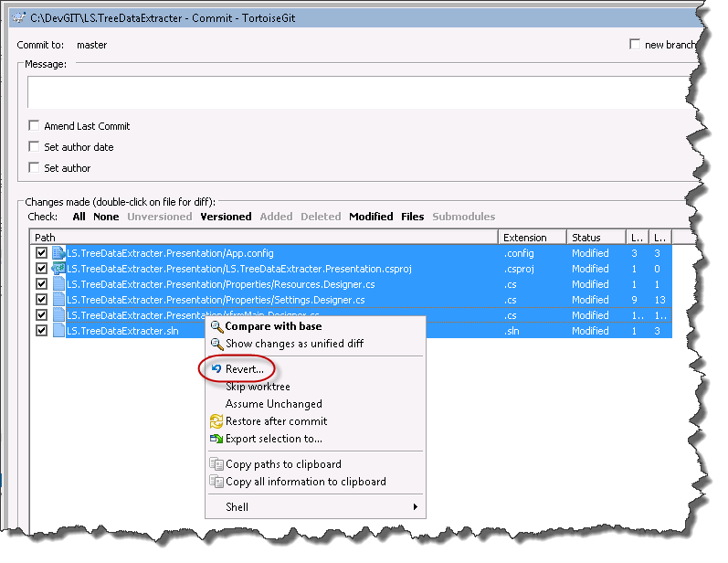This screenshot has height=563, width=728.
Task: Click the Copy all information clipboard icon
Action: pyautogui.click(x=216, y=482)
